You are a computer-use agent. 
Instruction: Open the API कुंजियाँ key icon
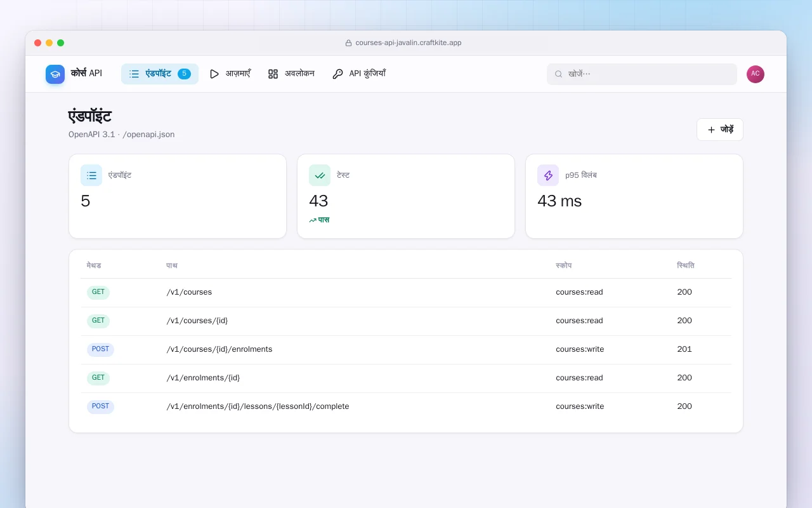[x=337, y=74]
